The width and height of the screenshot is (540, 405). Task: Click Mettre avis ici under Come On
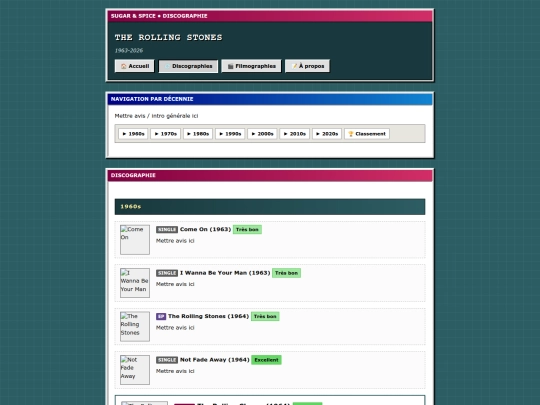pos(175,241)
